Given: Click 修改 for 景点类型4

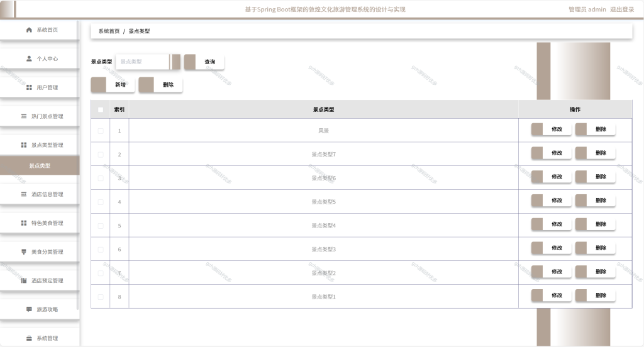Looking at the screenshot, I should (551, 224).
